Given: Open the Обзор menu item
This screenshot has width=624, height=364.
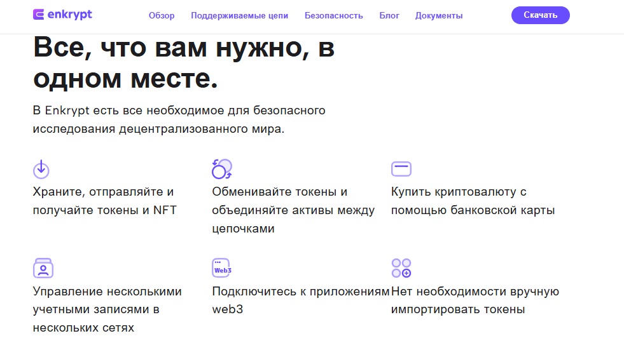Looking at the screenshot, I should pyautogui.click(x=162, y=15).
